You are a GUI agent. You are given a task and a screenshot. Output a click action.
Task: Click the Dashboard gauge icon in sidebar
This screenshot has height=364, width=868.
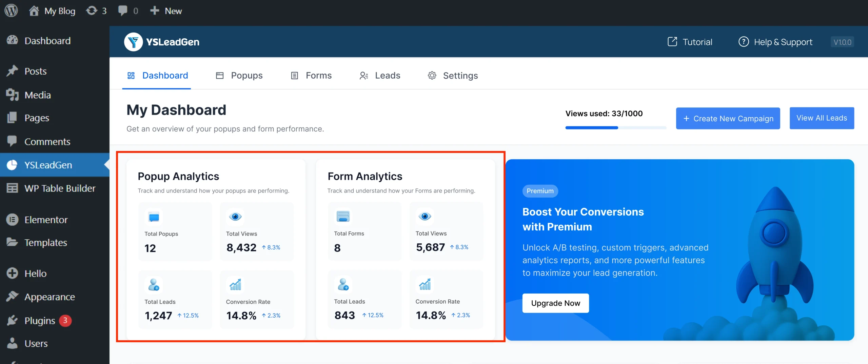[x=12, y=40]
